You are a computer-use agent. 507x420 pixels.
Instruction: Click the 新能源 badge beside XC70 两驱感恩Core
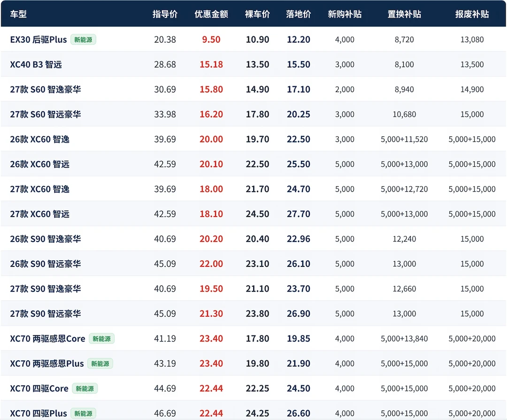pos(101,339)
